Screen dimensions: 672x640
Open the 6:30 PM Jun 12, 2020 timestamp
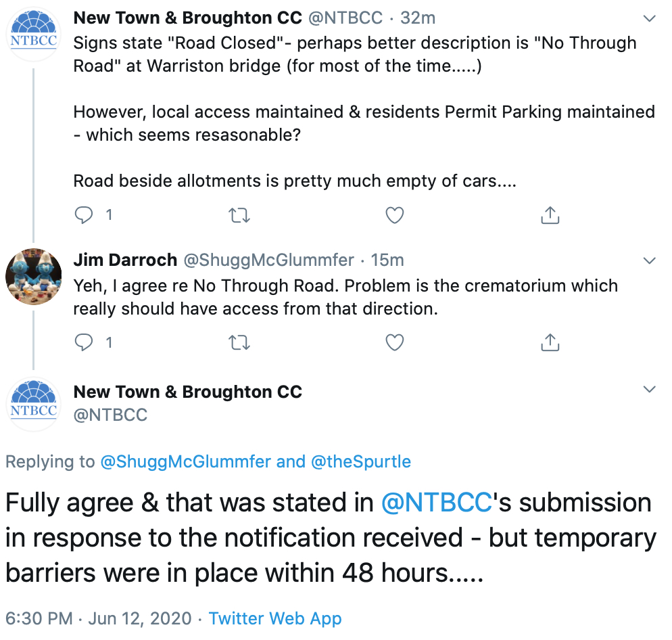coord(99,618)
